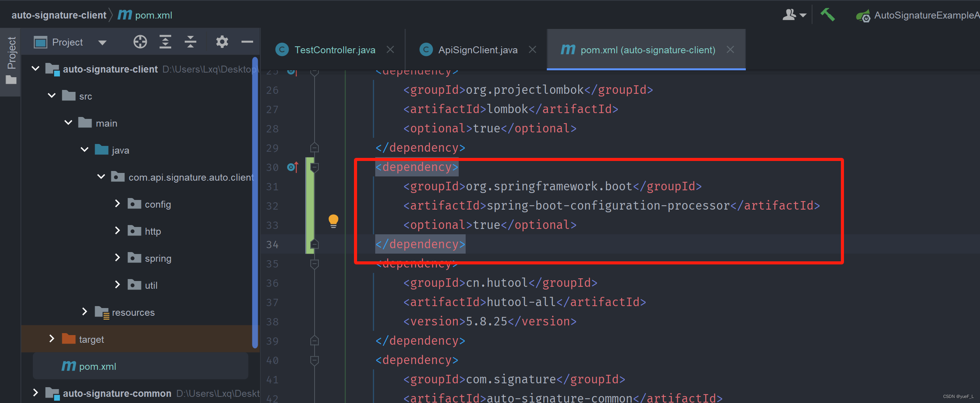Click the project tree vertical scrollbar
The height and width of the screenshot is (403, 980).
(x=255, y=193)
